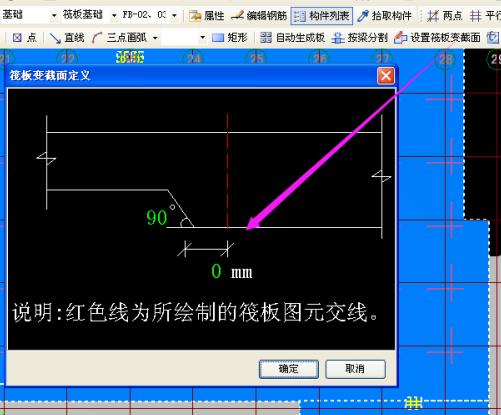Select the 矩形 rectangle drawing tool
The height and width of the screenshot is (415, 501).
[230, 38]
